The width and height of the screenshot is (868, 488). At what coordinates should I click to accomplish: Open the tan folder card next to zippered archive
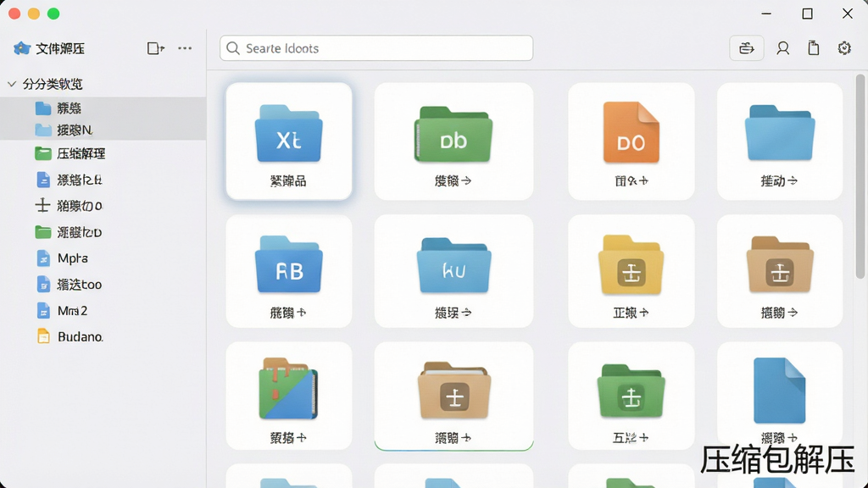pos(453,396)
